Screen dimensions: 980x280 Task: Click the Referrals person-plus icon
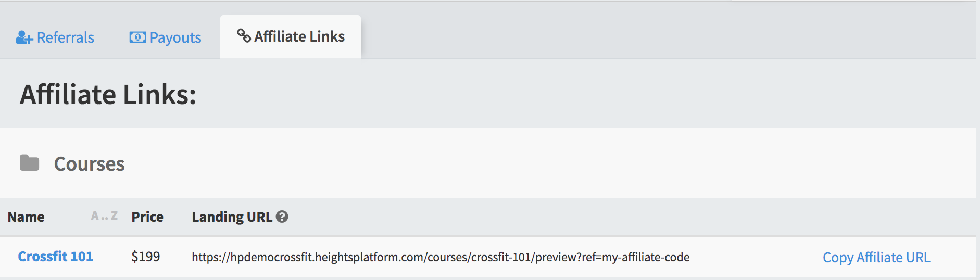(x=24, y=37)
